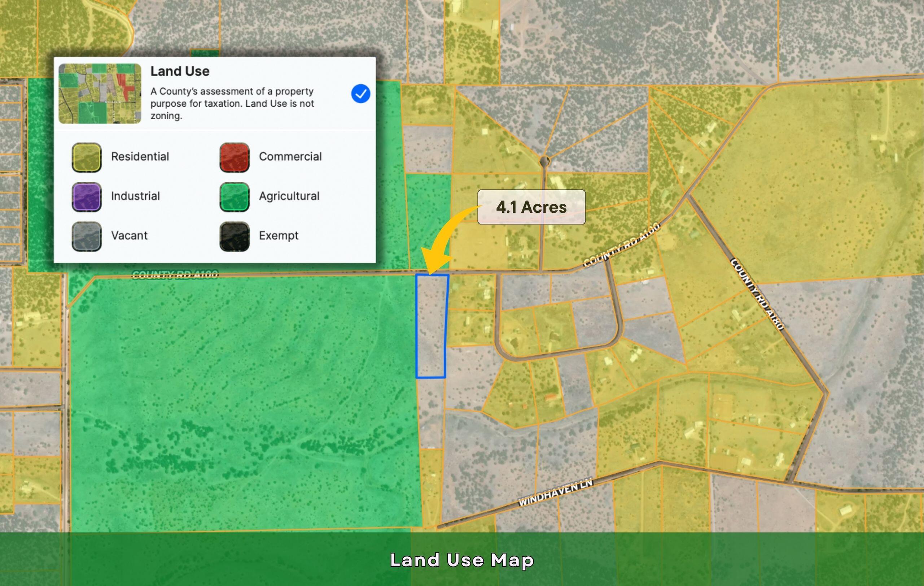
Task: Click the "Land Use" panel heading
Action: coord(180,71)
